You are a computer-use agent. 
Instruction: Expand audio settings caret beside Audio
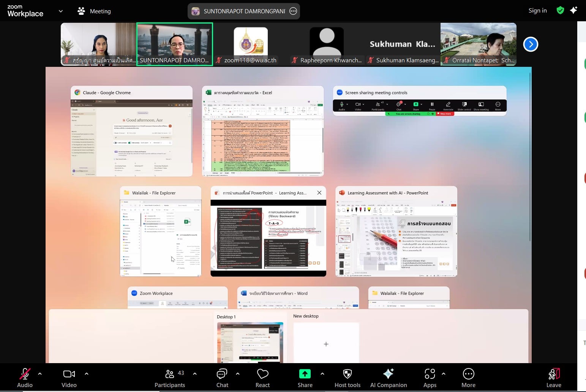[x=40, y=374]
